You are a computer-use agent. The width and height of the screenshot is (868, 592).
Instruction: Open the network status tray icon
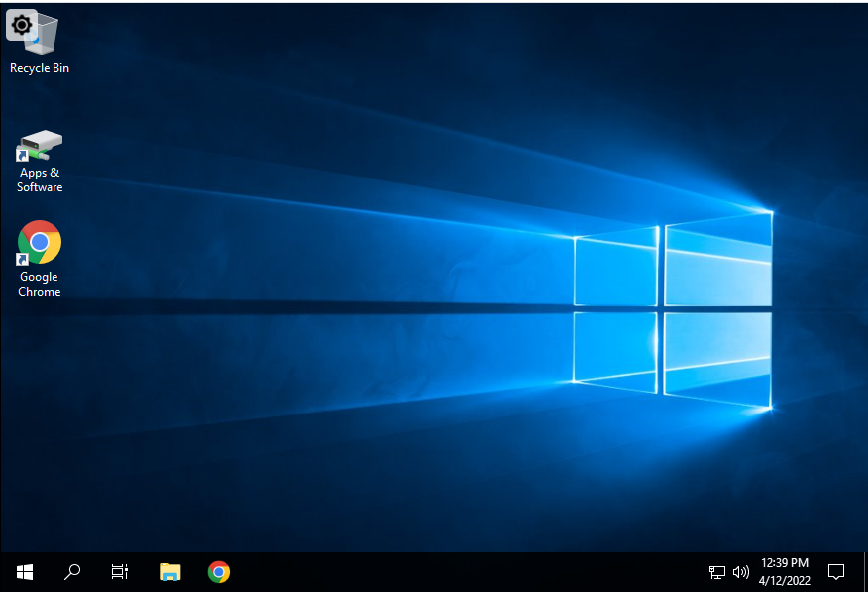(x=716, y=572)
